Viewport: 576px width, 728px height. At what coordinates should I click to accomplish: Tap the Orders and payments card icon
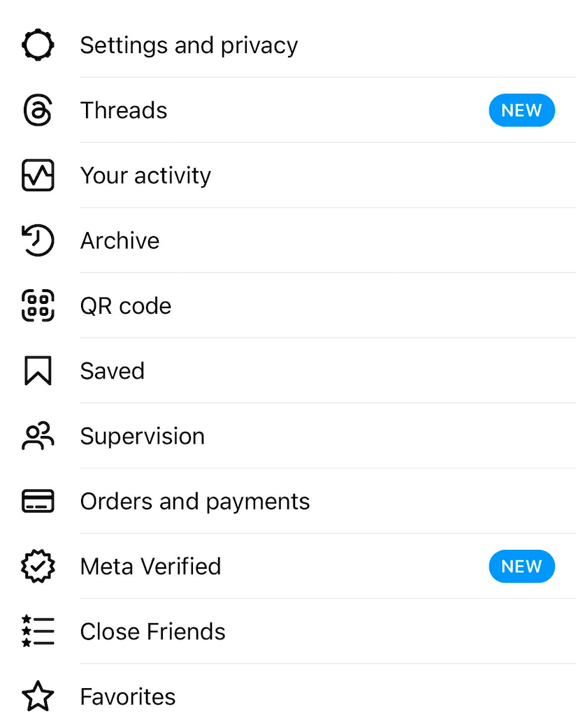click(38, 501)
